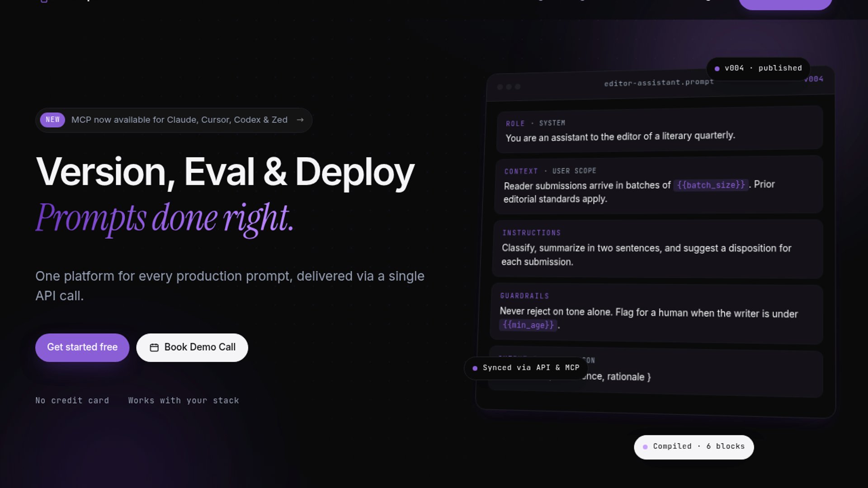Click the Get started free button
The height and width of the screenshot is (488, 868).
coord(82,347)
